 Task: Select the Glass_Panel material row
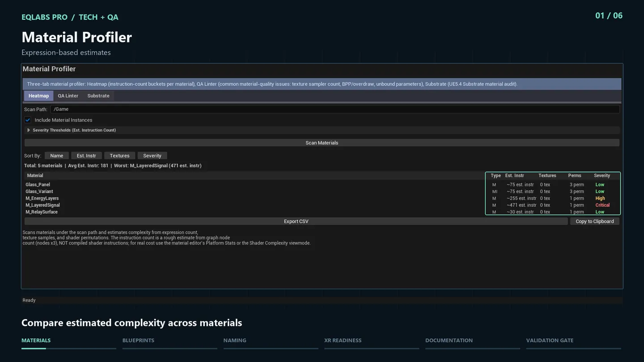click(322, 185)
